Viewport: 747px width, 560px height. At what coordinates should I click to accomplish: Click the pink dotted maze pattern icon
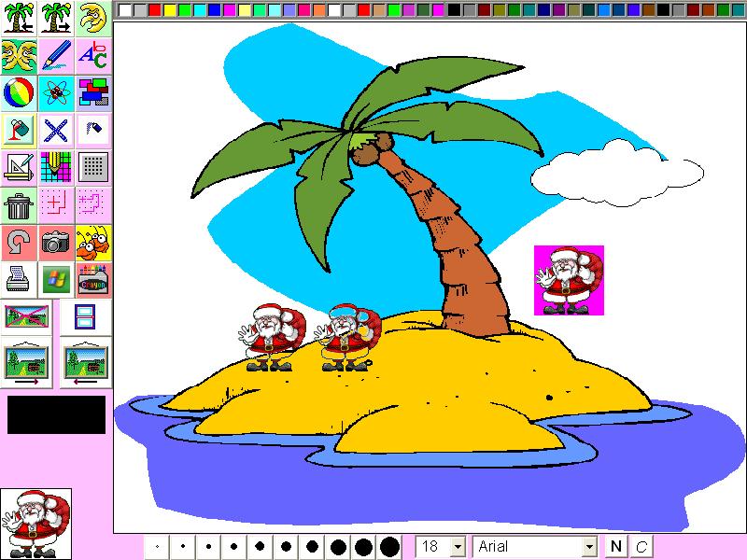(93, 204)
